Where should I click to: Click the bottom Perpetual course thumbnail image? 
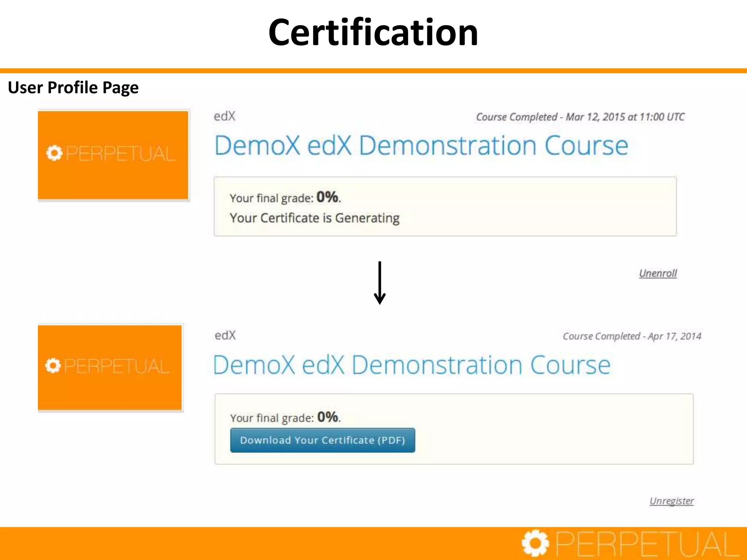pyautogui.click(x=110, y=367)
